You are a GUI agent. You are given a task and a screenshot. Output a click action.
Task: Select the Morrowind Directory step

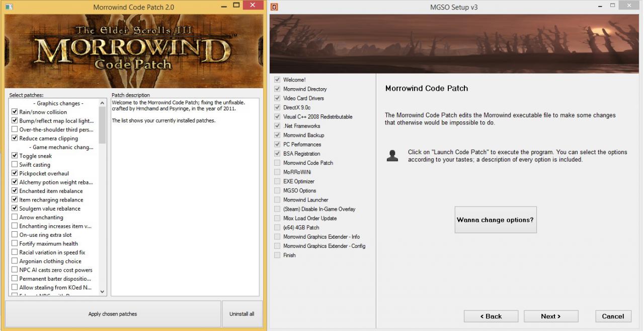point(300,89)
